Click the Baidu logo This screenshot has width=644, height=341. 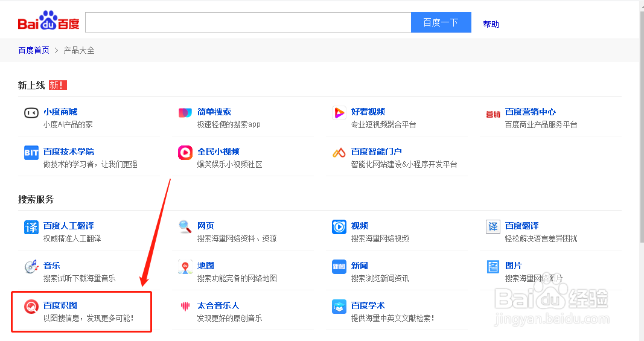[x=48, y=22]
